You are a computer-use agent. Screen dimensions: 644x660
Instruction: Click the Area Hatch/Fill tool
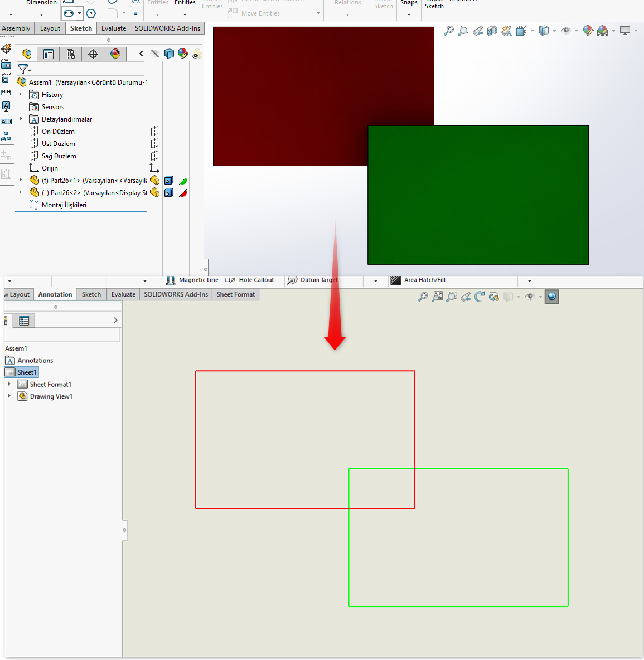(418, 280)
